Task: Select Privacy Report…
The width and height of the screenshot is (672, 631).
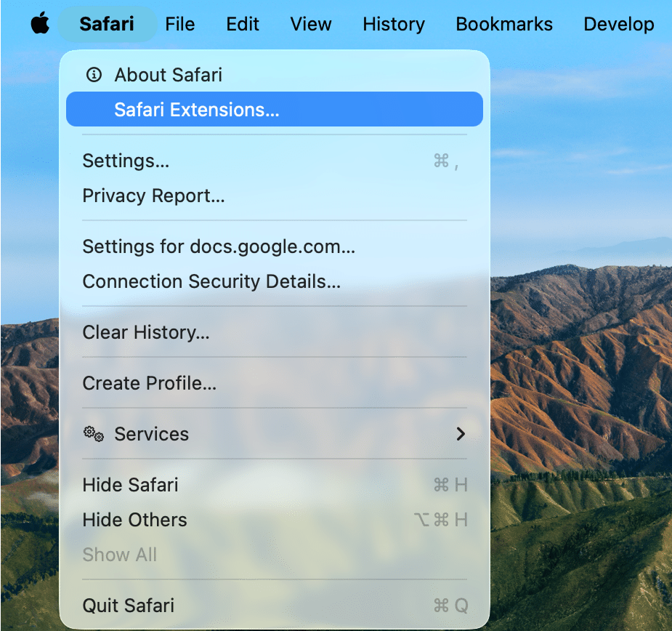Action: (x=275, y=196)
